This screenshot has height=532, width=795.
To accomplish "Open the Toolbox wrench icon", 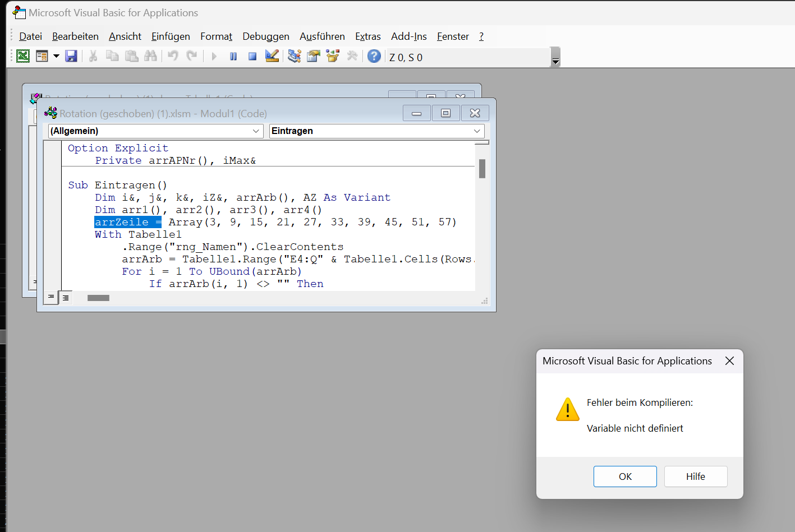I will (x=352, y=56).
